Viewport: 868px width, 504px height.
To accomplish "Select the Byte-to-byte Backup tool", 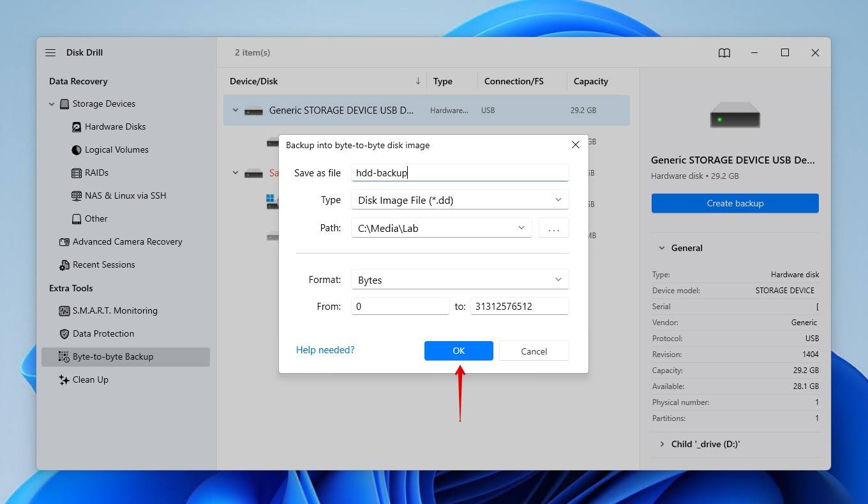I will [112, 356].
